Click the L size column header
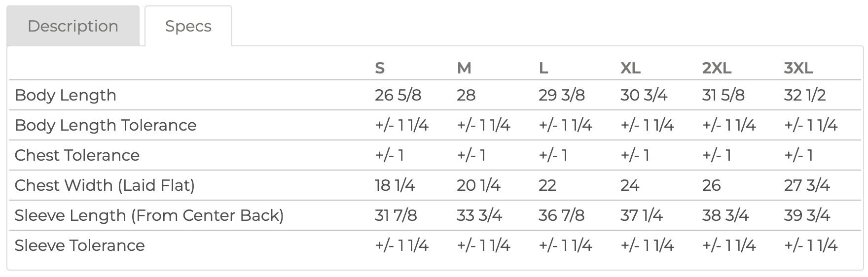 click(x=543, y=68)
